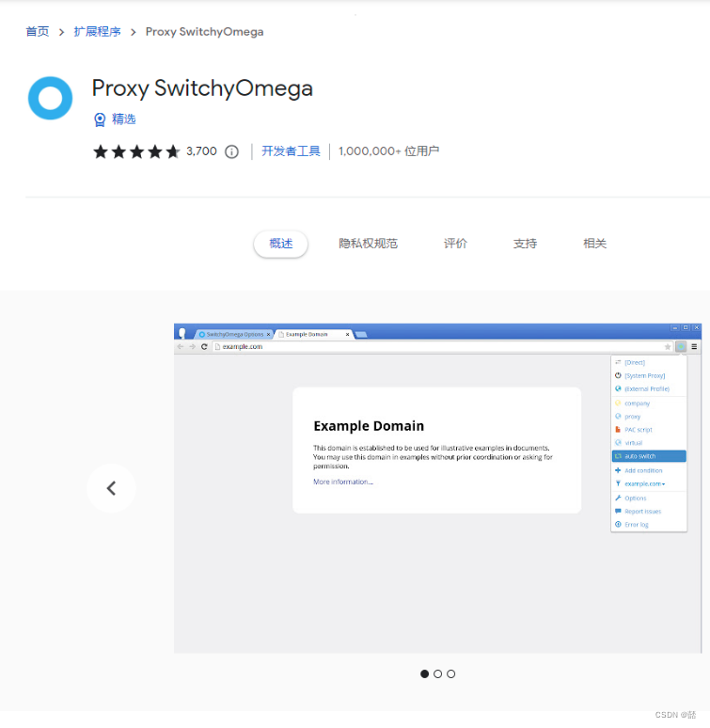Click the star rating row
710x728 pixels.
(136, 151)
